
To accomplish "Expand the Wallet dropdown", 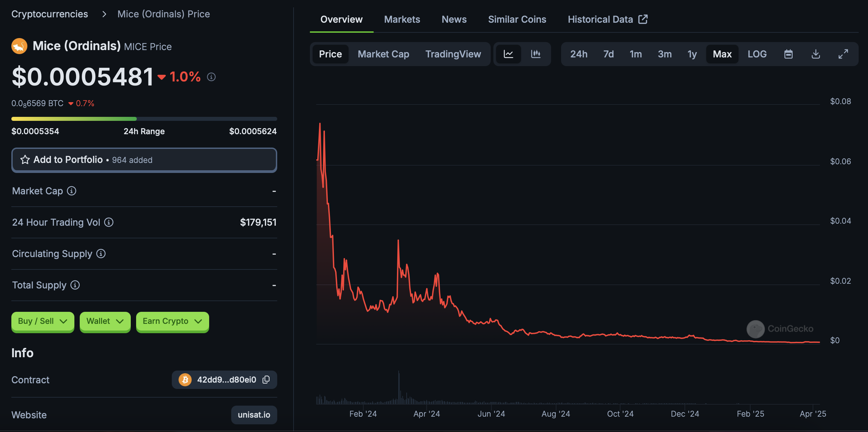I will (105, 321).
